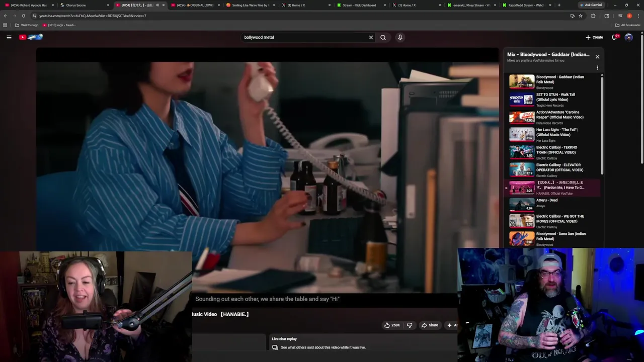This screenshot has width=644, height=362.
Task: Clear the 'bollywood metal' search text
Action: (371, 37)
